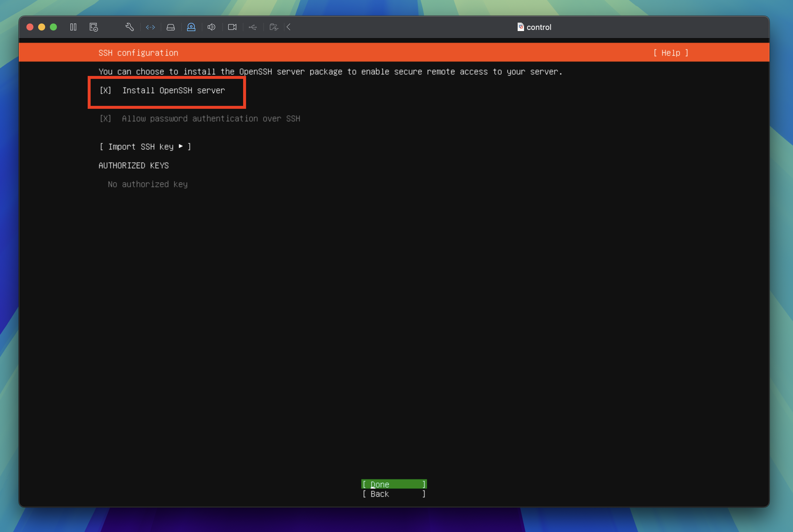Select the No authorized key entry
Image resolution: width=793 pixels, height=532 pixels.
coord(147,184)
